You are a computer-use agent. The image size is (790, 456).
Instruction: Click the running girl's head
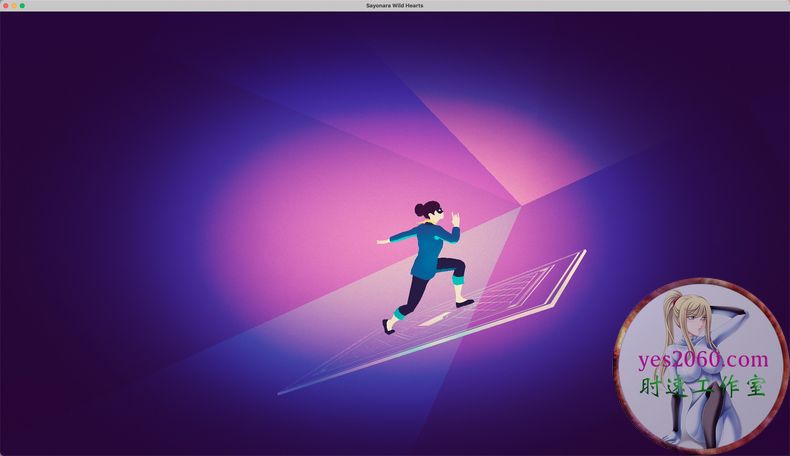(x=428, y=211)
